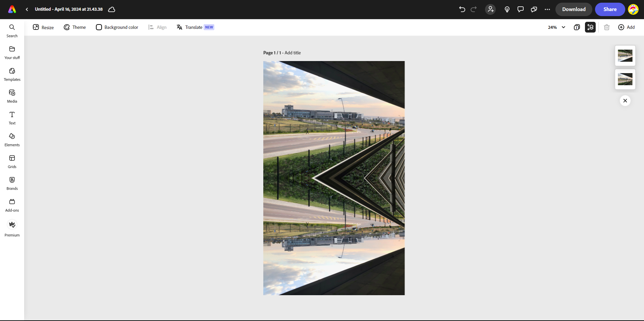Open the Elements panel
This screenshot has height=321, width=644.
click(12, 140)
